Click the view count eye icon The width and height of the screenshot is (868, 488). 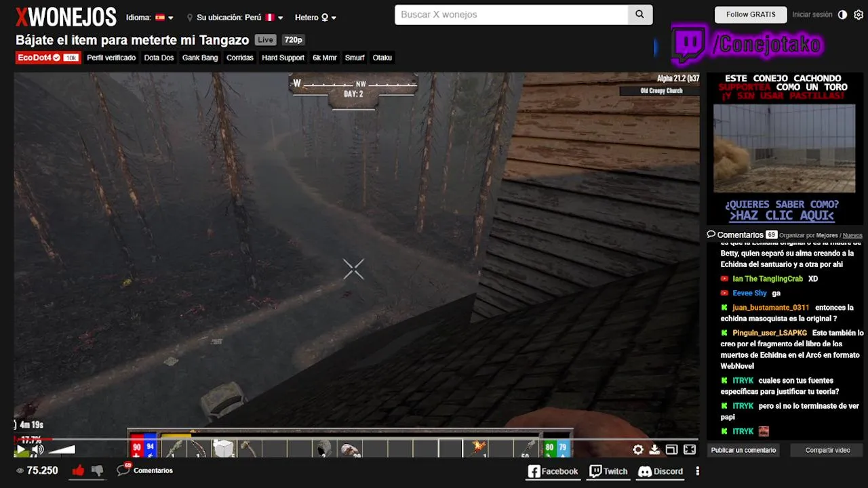20,470
